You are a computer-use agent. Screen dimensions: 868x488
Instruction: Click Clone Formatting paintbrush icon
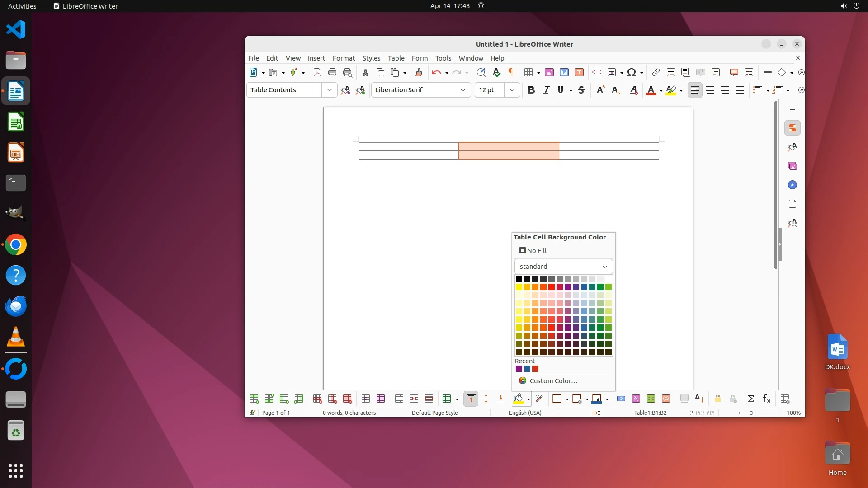418,72
